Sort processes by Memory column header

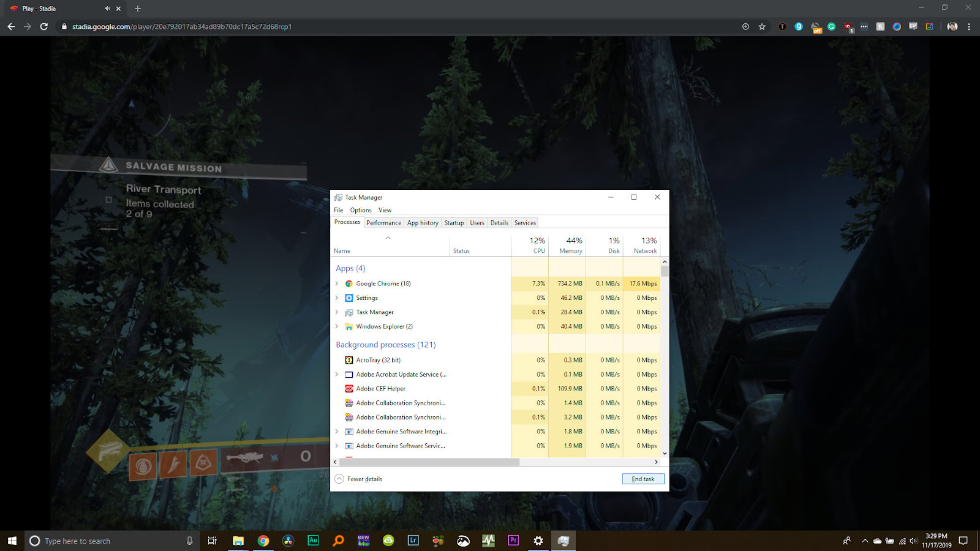coord(570,245)
